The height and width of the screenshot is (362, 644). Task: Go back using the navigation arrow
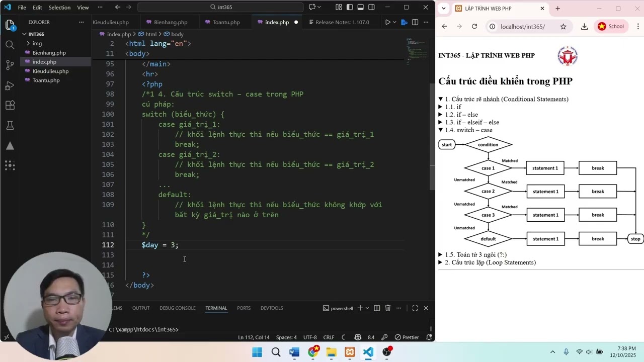117,7
